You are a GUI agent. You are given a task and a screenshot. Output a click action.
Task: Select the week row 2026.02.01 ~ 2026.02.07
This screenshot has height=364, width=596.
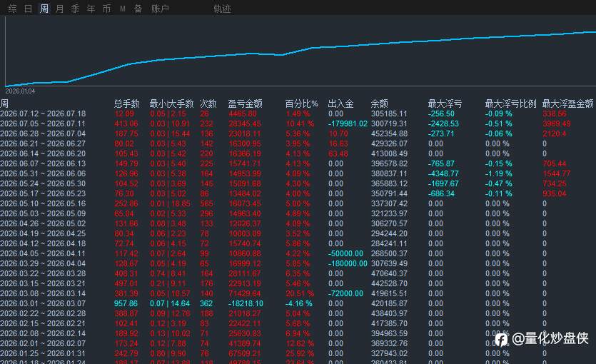click(x=298, y=343)
